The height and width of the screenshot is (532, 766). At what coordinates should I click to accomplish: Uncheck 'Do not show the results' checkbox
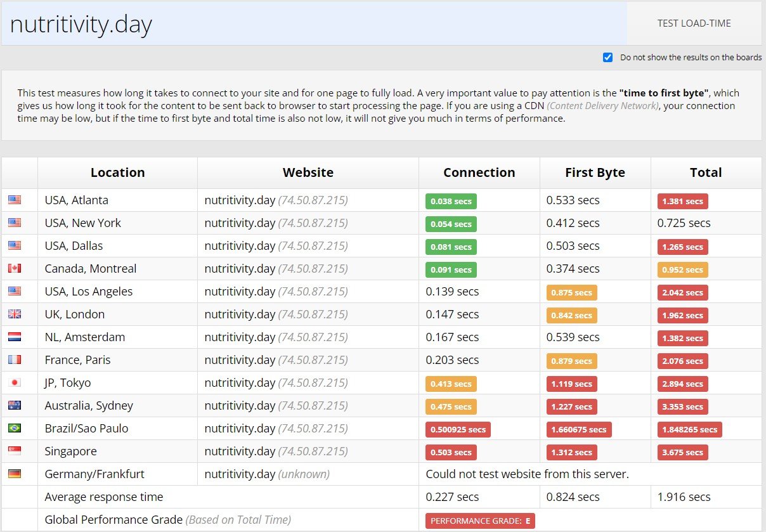608,58
